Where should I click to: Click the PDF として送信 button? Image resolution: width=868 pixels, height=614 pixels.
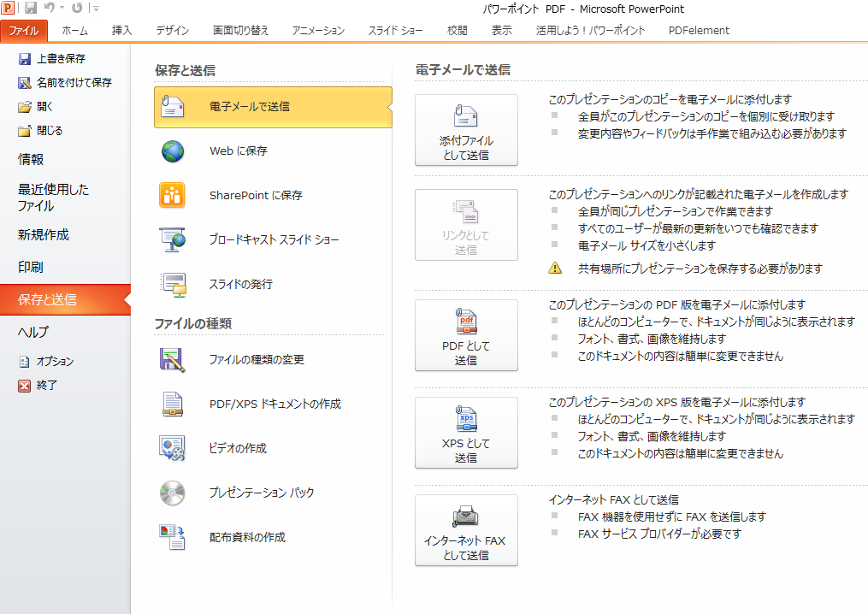(466, 335)
